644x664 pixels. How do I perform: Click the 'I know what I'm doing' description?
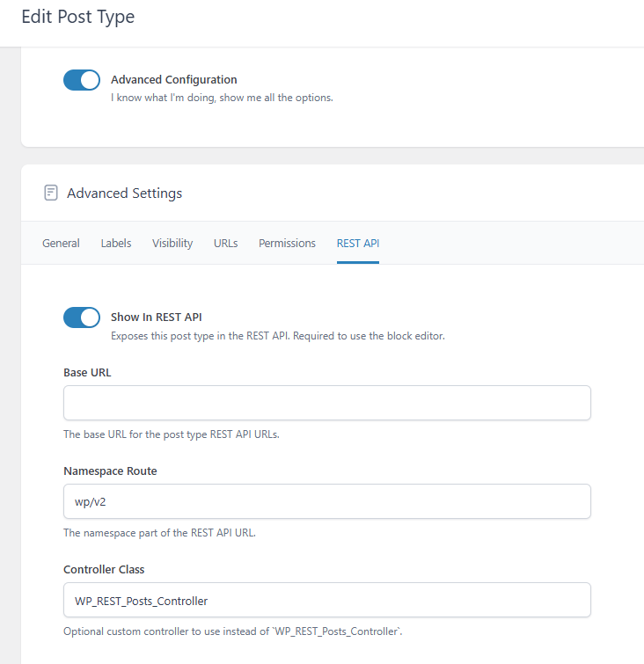tap(222, 98)
